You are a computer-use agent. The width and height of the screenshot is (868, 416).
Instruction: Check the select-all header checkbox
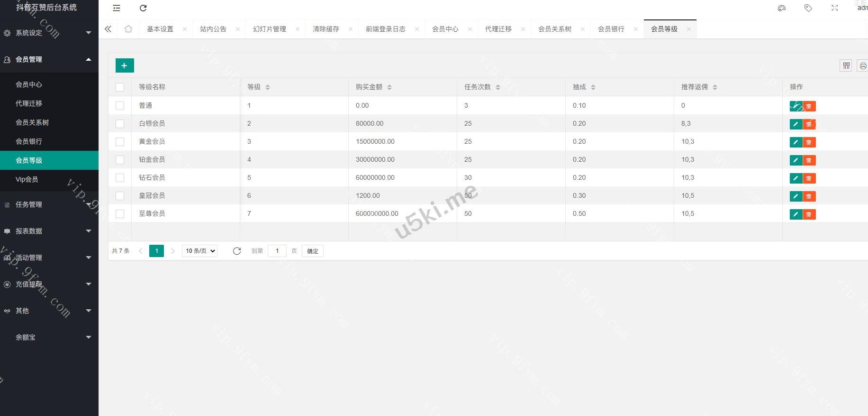pyautogui.click(x=120, y=87)
